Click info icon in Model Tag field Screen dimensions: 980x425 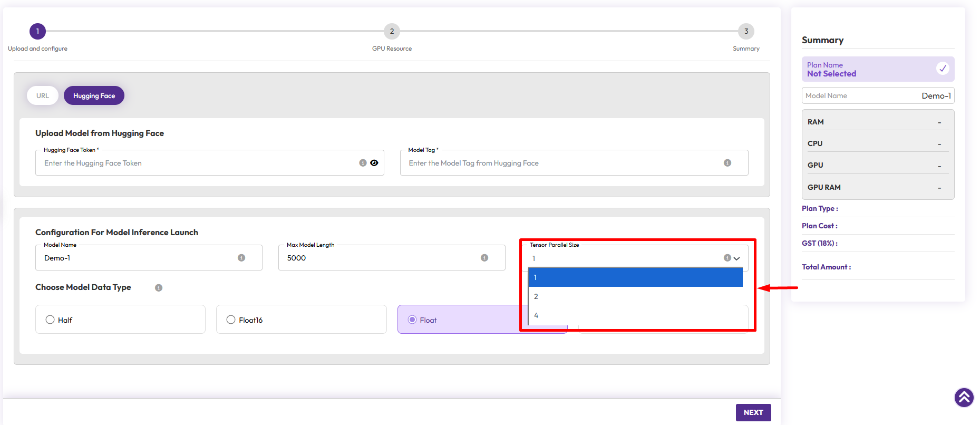pyautogui.click(x=727, y=163)
